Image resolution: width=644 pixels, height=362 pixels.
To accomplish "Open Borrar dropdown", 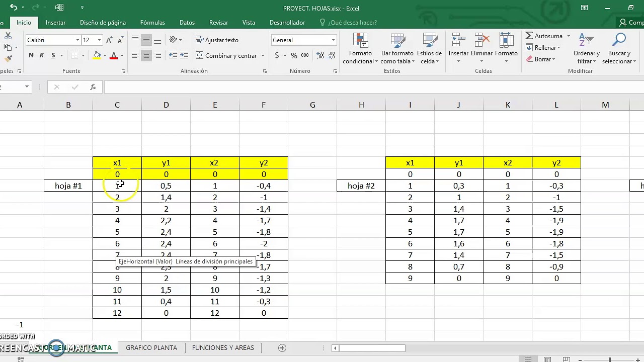I will 541,59.
